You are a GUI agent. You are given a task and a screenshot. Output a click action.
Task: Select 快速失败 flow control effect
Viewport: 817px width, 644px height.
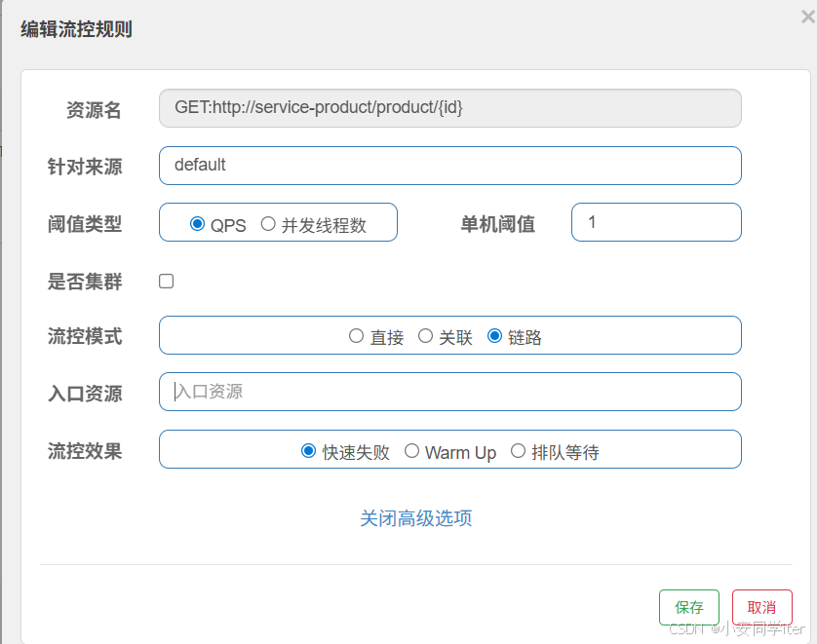[308, 450]
